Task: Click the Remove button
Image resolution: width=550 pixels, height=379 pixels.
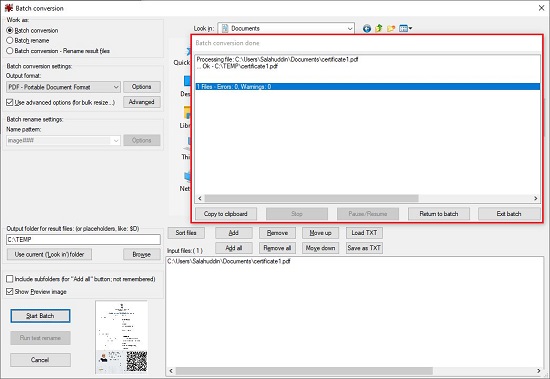Action: pos(277,233)
